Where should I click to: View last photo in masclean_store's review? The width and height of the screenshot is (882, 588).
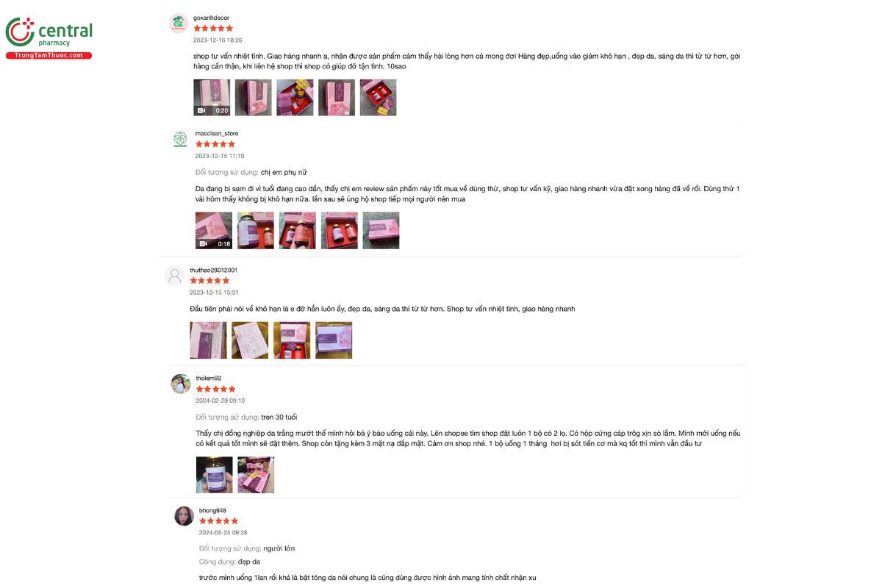click(381, 231)
